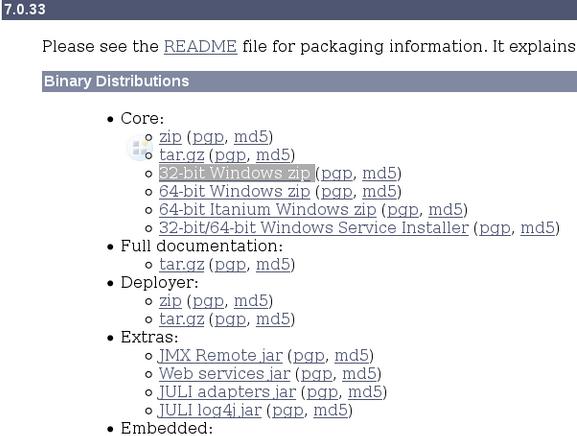Screen dimensions: 577x436
Task: Click the highlighted 32-bit Windows zip link
Action: [235, 173]
